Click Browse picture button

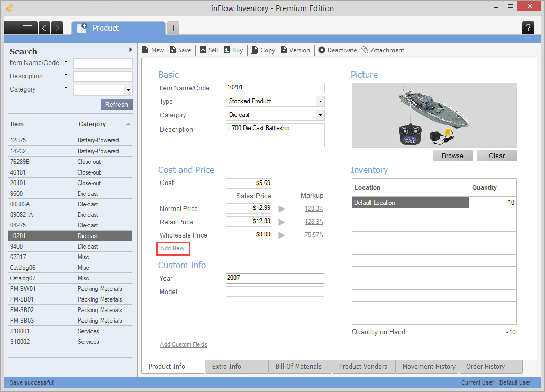click(x=453, y=156)
